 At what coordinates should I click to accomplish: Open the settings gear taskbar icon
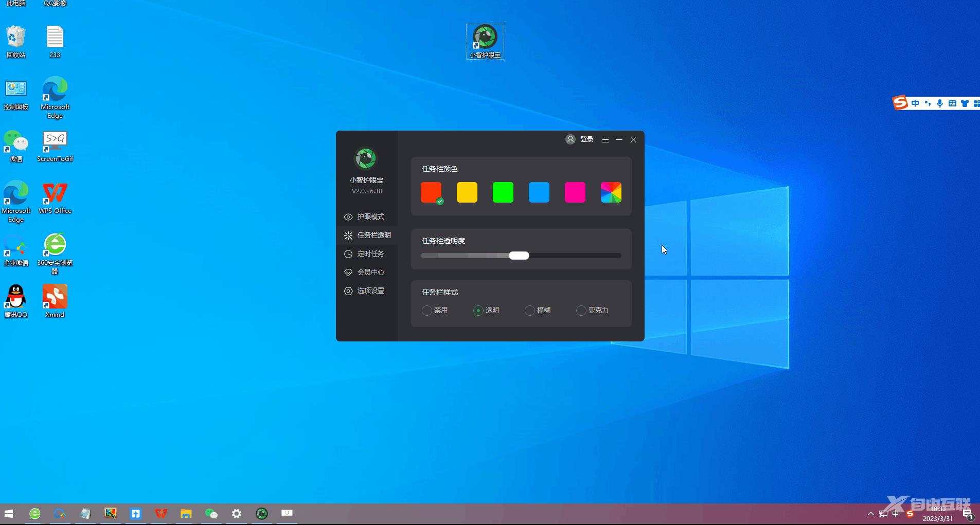[236, 514]
